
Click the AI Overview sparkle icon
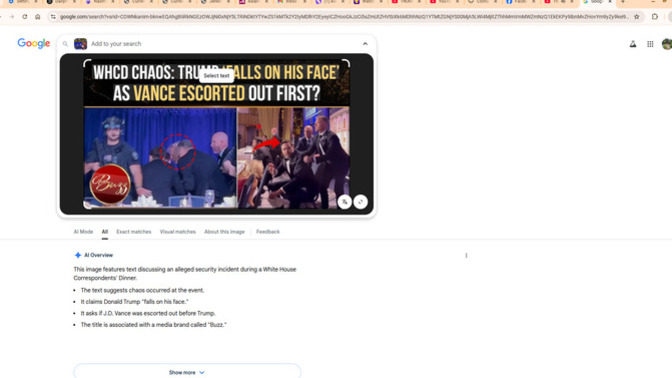(x=78, y=255)
